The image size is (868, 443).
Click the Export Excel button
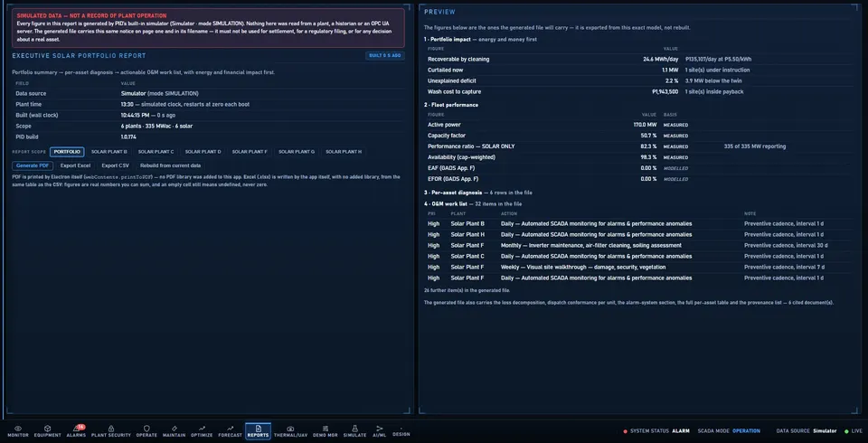[75, 165]
